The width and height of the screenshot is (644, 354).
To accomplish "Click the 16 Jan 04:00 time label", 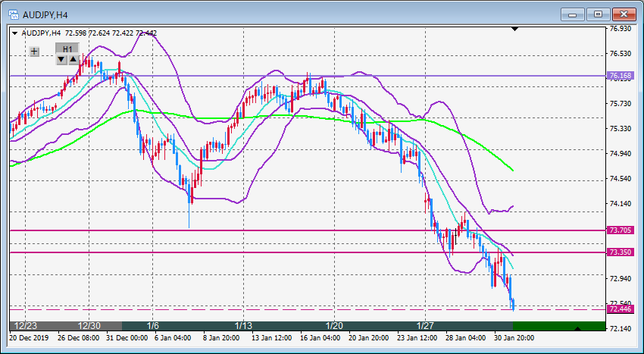I will 320,338.
